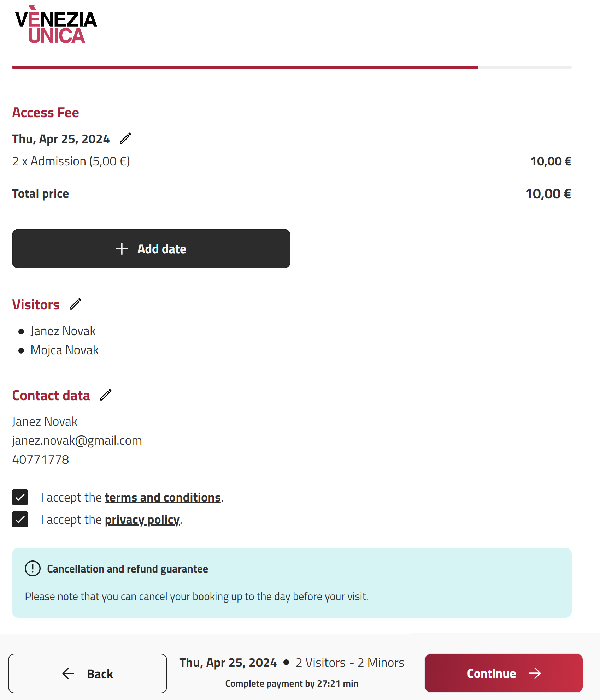Click visitor name Mojca Novak
Image resolution: width=600 pixels, height=700 pixels.
click(x=64, y=350)
